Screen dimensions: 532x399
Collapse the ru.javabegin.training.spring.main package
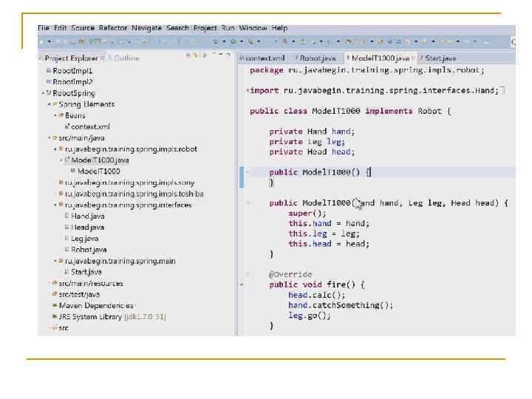(x=55, y=261)
